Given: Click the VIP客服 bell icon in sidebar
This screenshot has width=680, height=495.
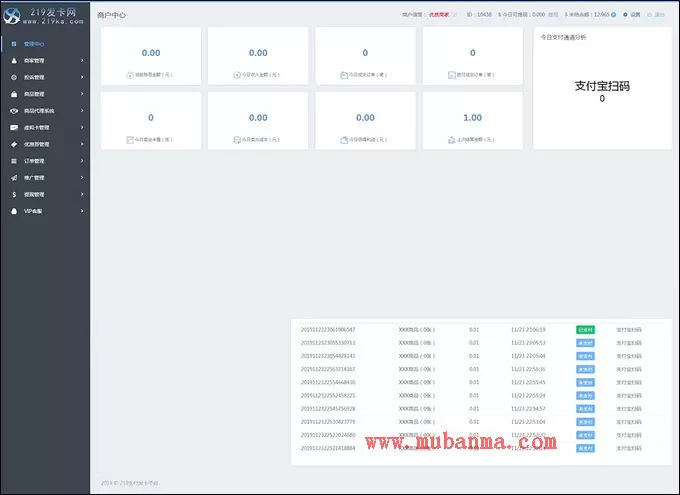Looking at the screenshot, I should [13, 211].
